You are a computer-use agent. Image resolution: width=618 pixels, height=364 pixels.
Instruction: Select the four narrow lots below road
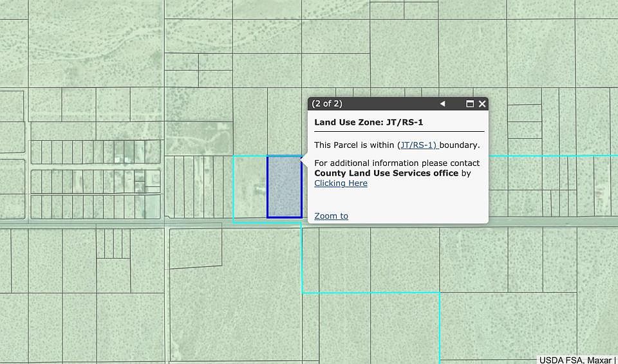click(113, 244)
